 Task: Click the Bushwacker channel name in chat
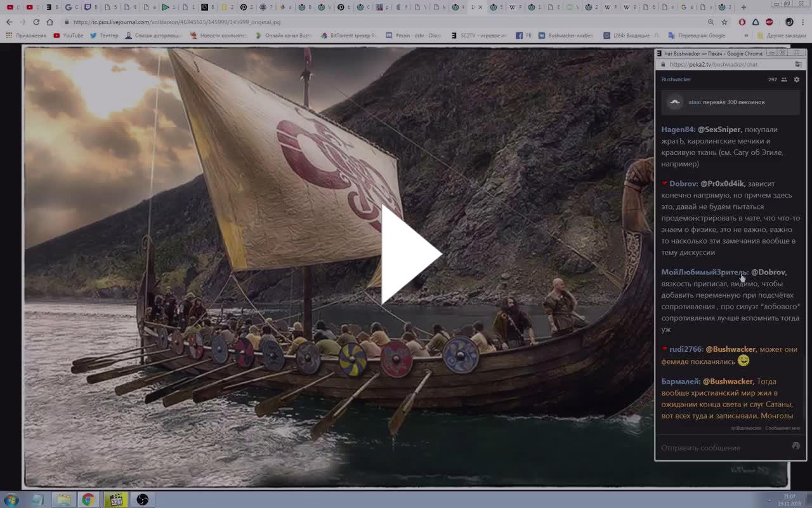tap(676, 79)
